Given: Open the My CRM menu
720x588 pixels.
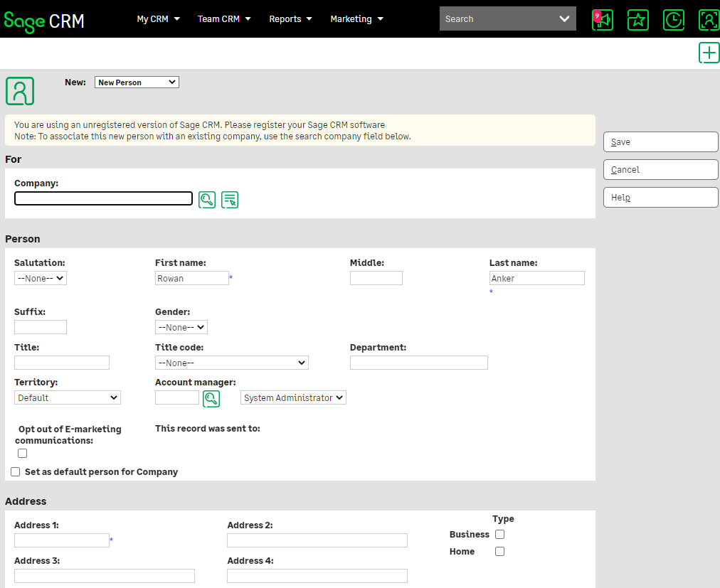Looking at the screenshot, I should coord(158,19).
